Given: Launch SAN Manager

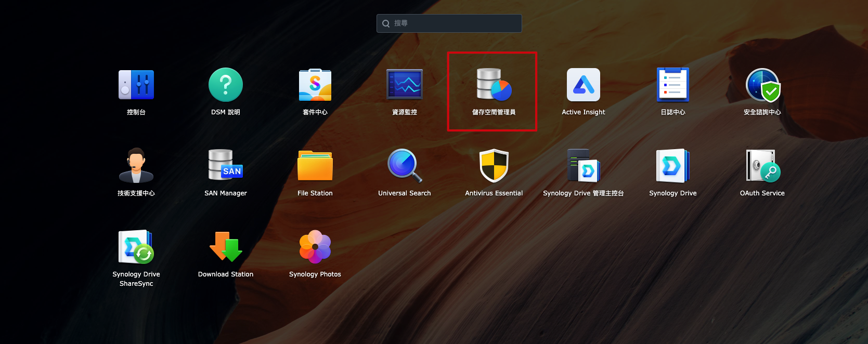Looking at the screenshot, I should [226, 166].
